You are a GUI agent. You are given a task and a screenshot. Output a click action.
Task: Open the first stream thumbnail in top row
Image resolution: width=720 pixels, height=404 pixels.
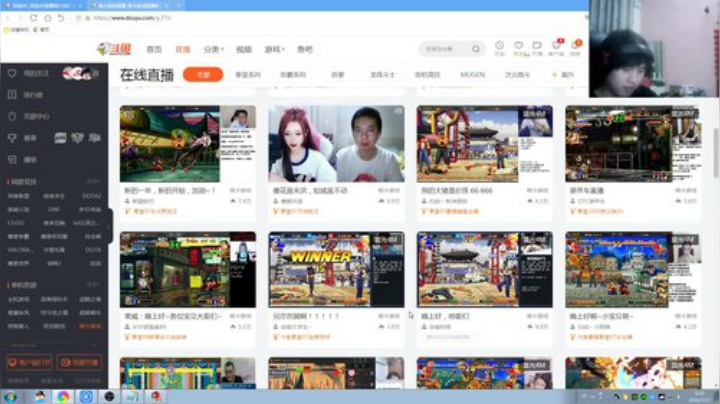tap(188, 144)
